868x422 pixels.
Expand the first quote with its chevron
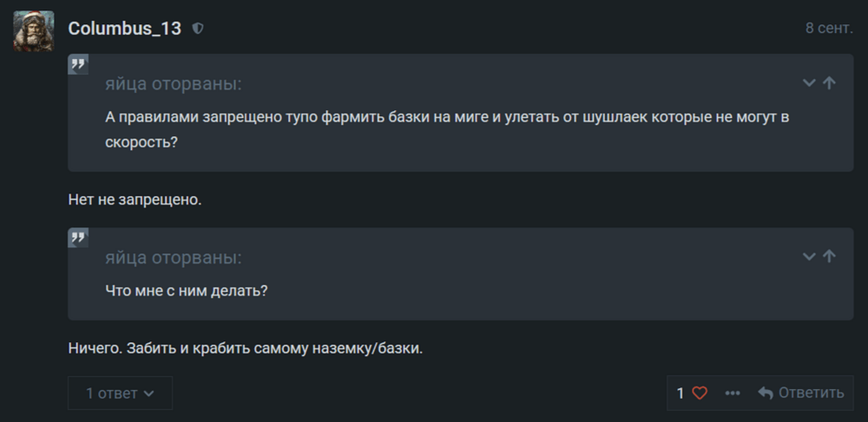(809, 83)
